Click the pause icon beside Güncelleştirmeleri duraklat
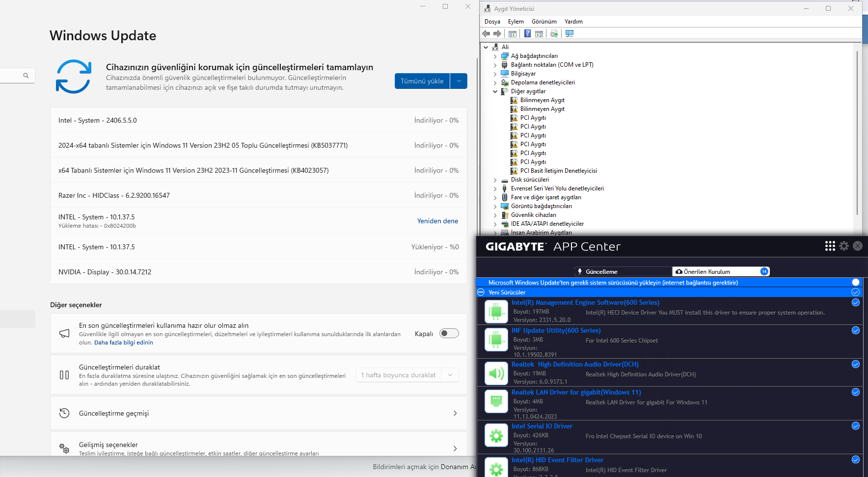The image size is (868, 477). (x=64, y=375)
